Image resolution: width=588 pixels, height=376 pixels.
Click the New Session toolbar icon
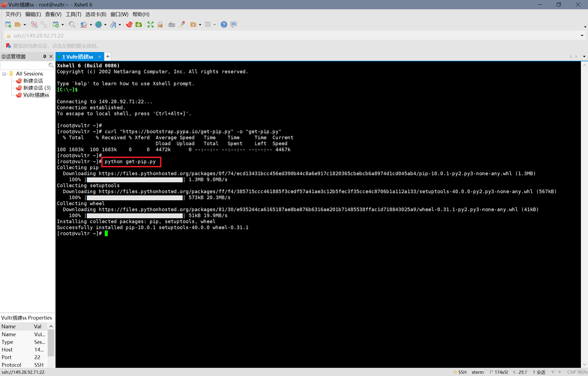(8, 25)
